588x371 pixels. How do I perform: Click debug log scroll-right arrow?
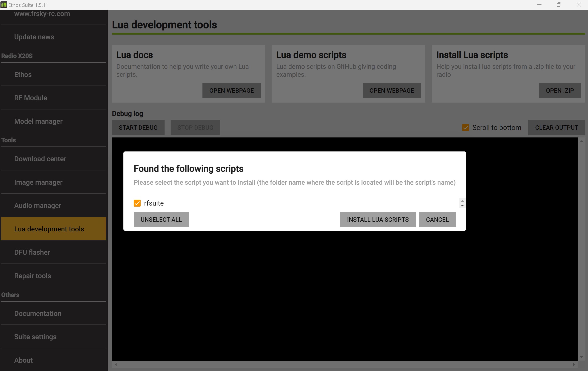point(574,364)
